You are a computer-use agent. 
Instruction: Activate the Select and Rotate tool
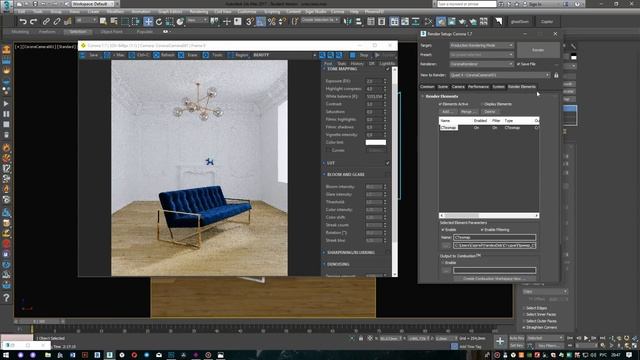coord(159,22)
